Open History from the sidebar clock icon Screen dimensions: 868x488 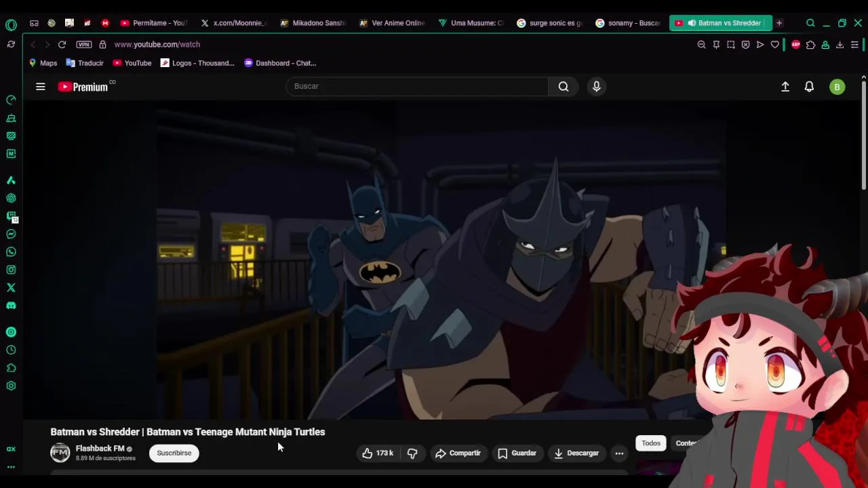pyautogui.click(x=11, y=350)
